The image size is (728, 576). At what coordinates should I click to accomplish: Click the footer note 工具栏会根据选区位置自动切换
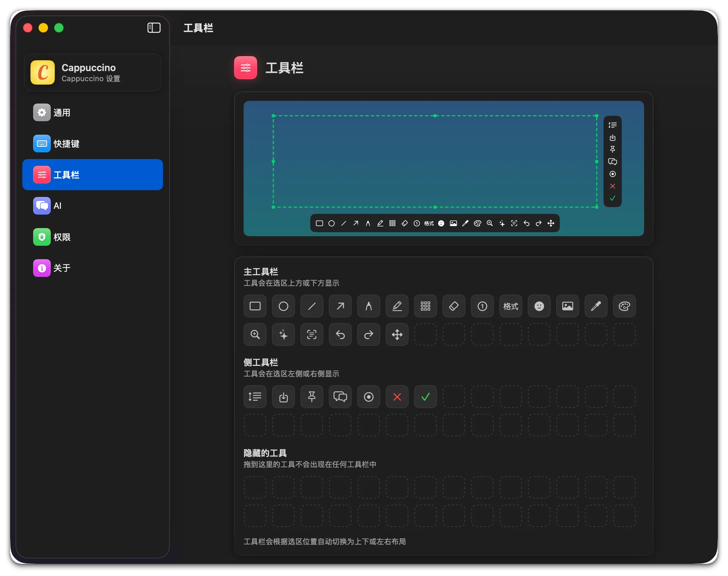pyautogui.click(x=325, y=541)
